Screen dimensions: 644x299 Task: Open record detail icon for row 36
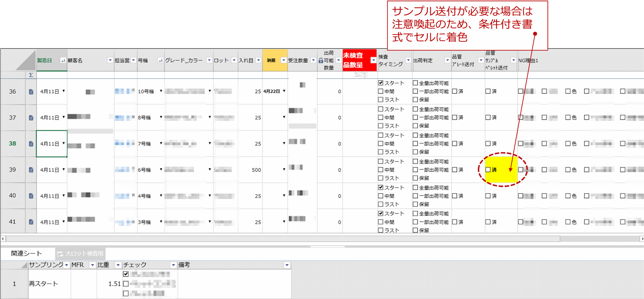31,92
